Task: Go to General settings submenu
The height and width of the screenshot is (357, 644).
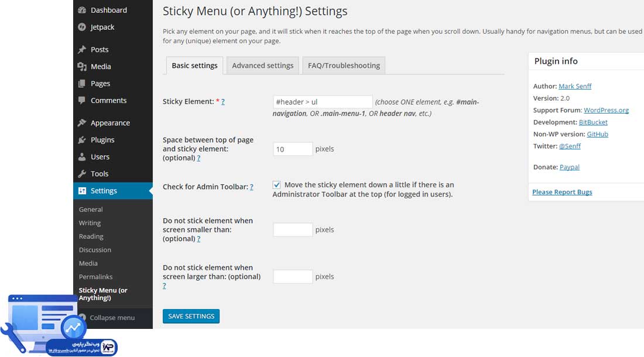Action: pyautogui.click(x=91, y=210)
